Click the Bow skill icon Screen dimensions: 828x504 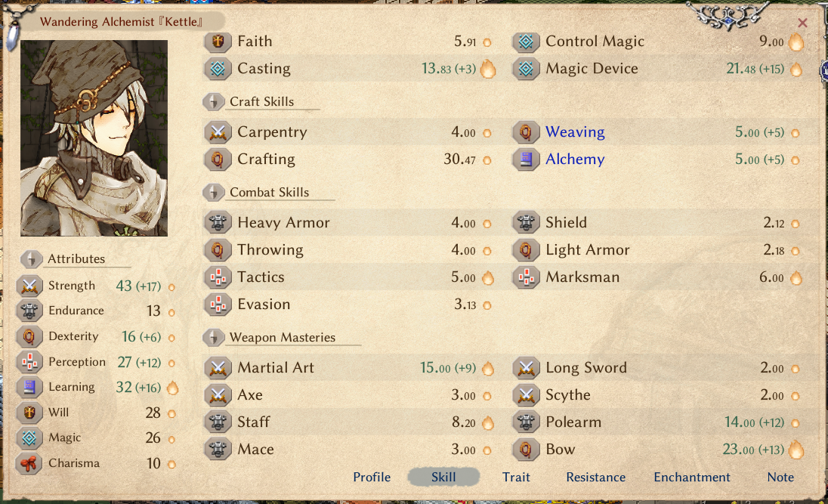[x=526, y=449]
